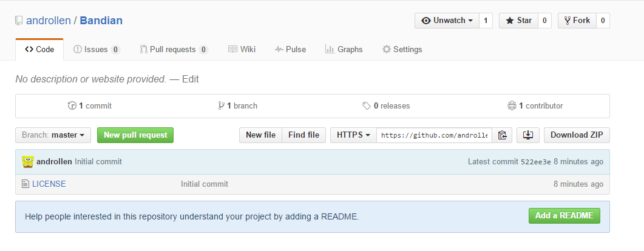This screenshot has width=644, height=251.
Task: Expand the Branch: master dropdown
Action: 53,135
